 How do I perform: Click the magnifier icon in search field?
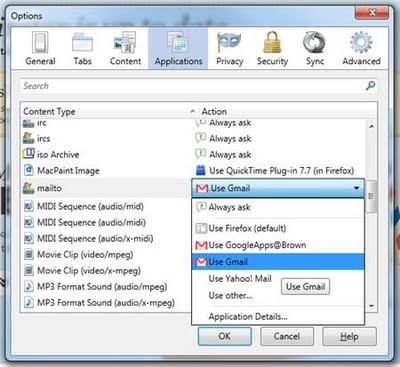click(370, 86)
